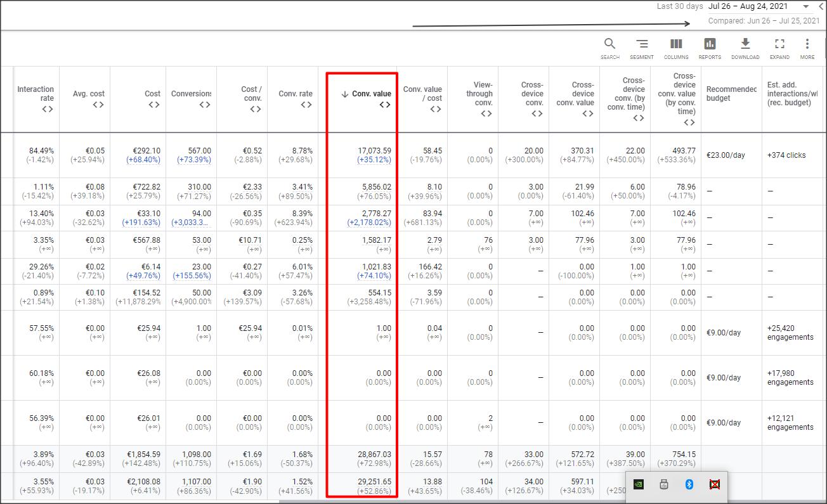Expand the Cost column comparison arrows
The image size is (827, 504).
(x=153, y=105)
